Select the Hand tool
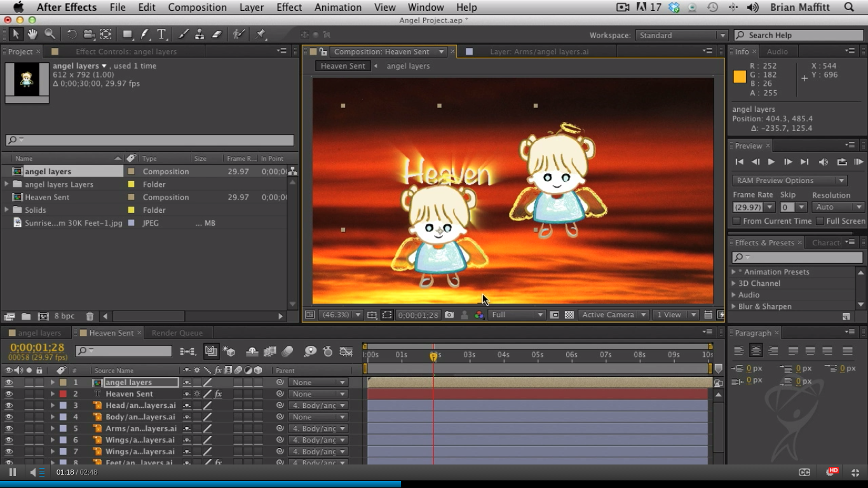 tap(32, 34)
